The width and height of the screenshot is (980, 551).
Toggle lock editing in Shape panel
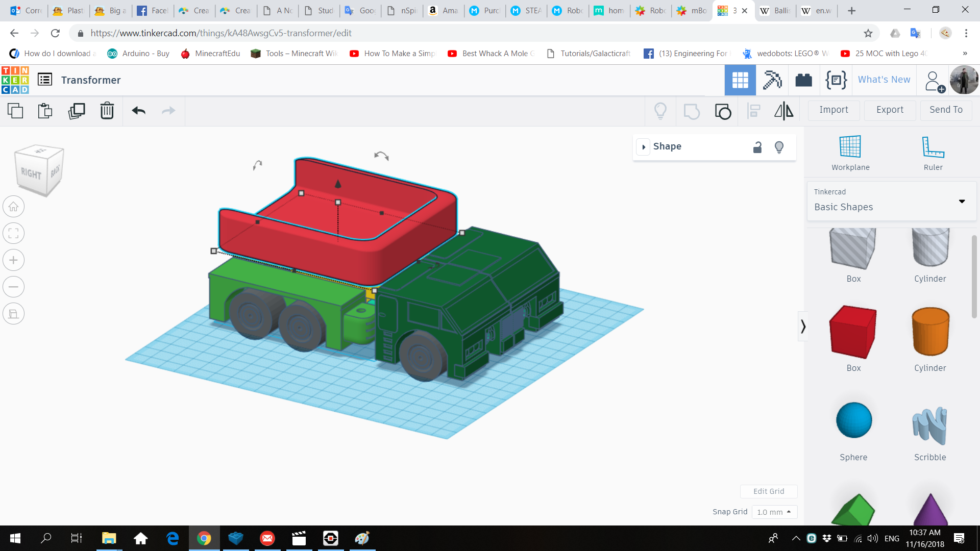[x=757, y=147]
